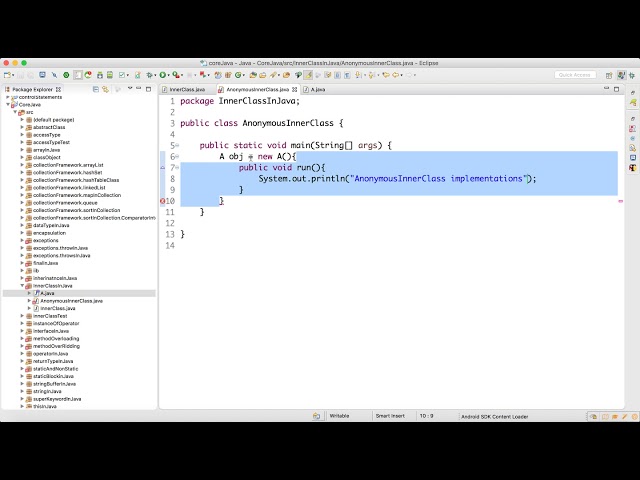The image size is (640, 480).
Task: Click the 10 : 9 cursor position indicator
Action: (x=427, y=416)
